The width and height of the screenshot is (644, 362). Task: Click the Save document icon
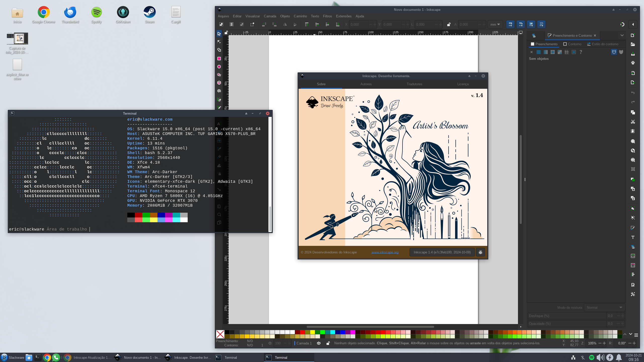[633, 54]
